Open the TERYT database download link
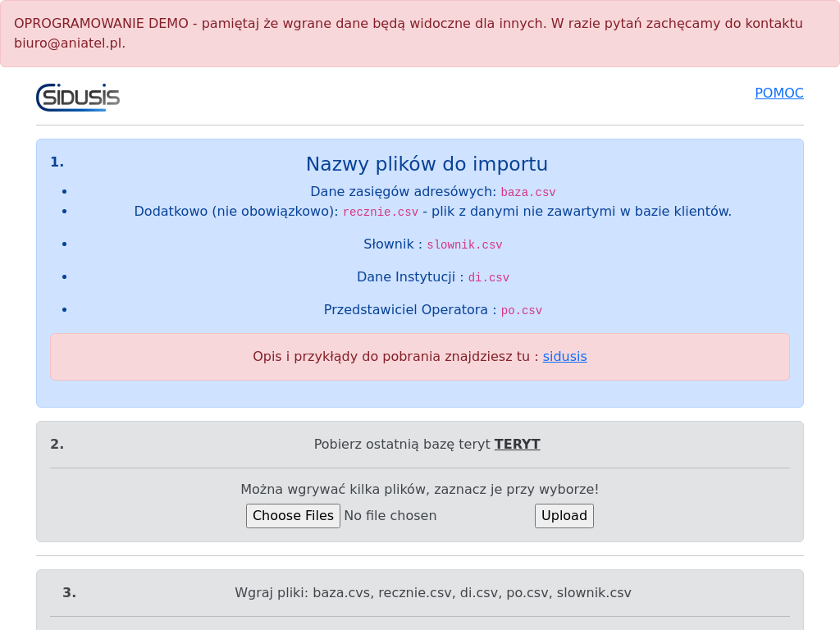Image resolution: width=840 pixels, height=630 pixels. click(517, 445)
